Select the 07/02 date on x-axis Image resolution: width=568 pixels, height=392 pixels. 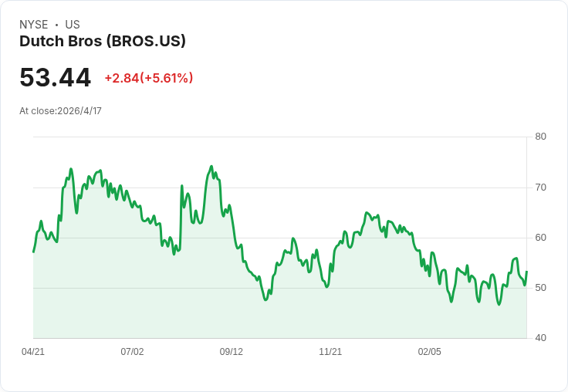tap(132, 352)
